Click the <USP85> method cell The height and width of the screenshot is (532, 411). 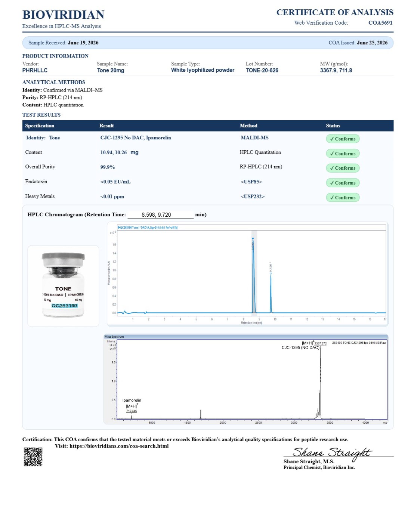click(x=251, y=182)
